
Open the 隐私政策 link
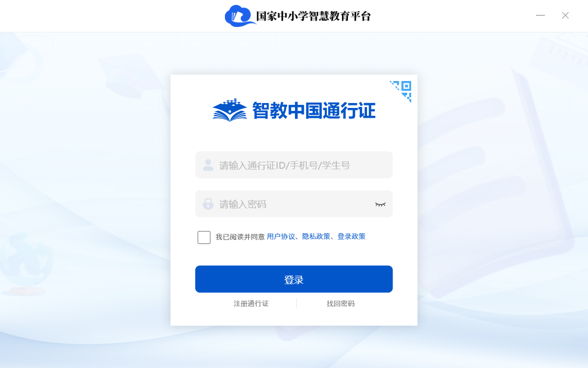pyautogui.click(x=316, y=237)
